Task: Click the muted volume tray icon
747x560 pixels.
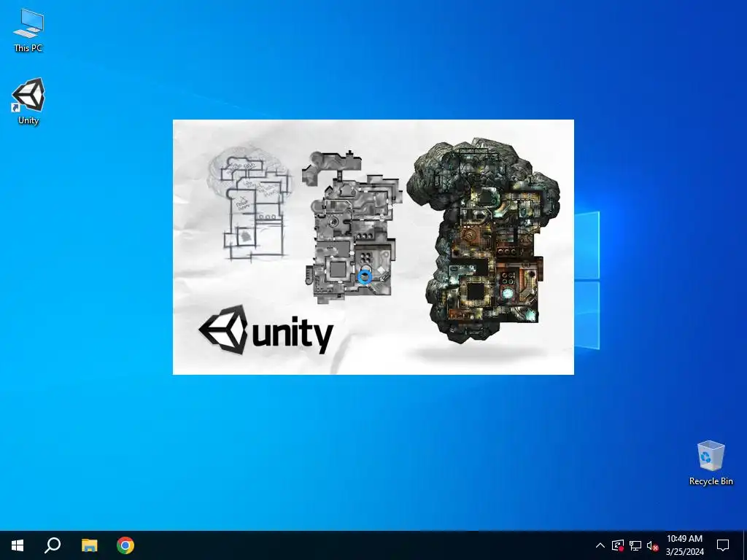Action: coord(653,545)
